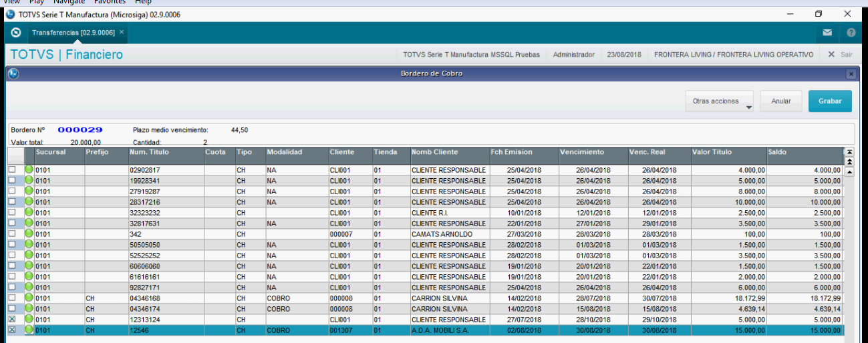Click green status icon for title 32817631
868x343 pixels.
pyautogui.click(x=29, y=224)
